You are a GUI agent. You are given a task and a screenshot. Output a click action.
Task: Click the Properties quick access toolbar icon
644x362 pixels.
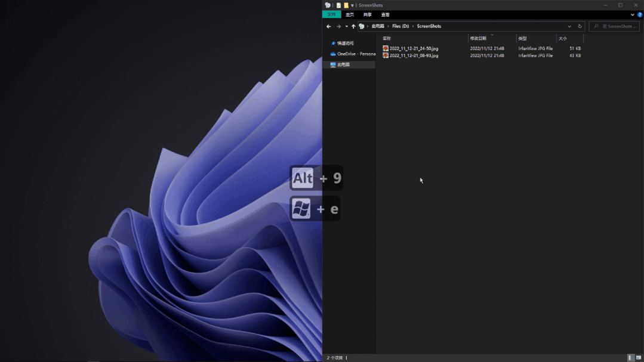click(x=338, y=5)
